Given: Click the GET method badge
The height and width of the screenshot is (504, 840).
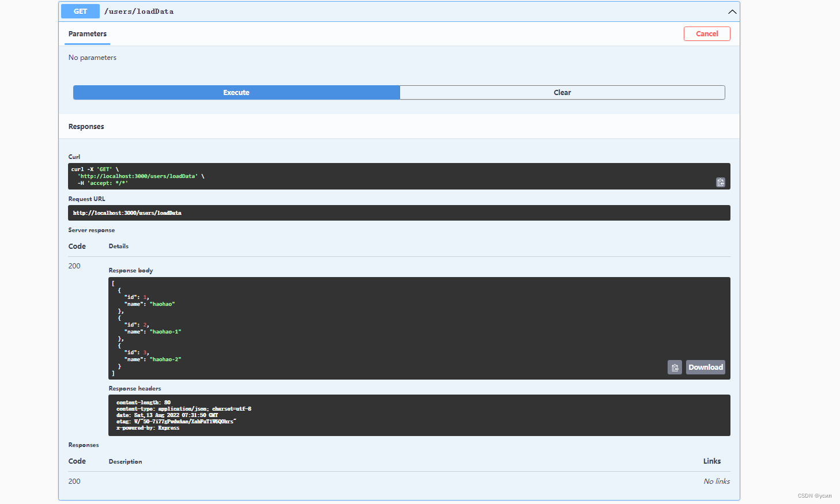Looking at the screenshot, I should click(80, 12).
